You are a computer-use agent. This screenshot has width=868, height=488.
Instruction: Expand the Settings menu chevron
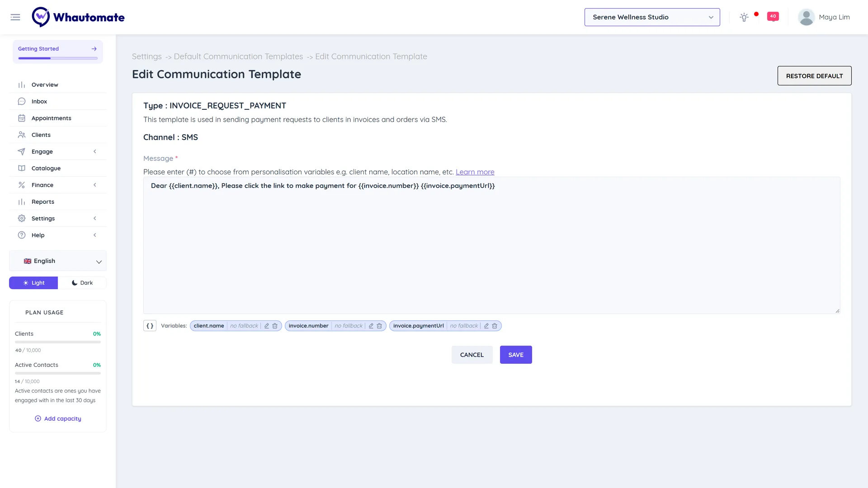coord(95,218)
